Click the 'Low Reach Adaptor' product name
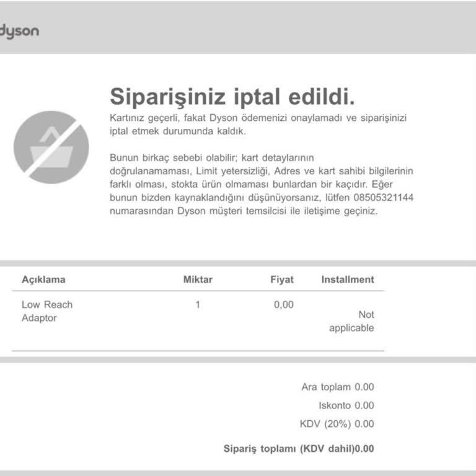 pyautogui.click(x=47, y=311)
